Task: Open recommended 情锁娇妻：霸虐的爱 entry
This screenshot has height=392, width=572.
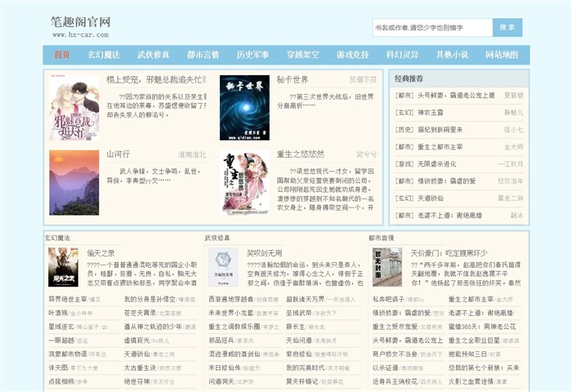Action: (446, 181)
